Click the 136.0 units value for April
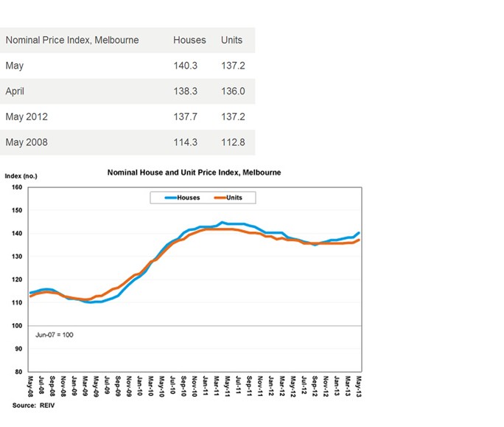The image size is (504, 427). [x=233, y=91]
